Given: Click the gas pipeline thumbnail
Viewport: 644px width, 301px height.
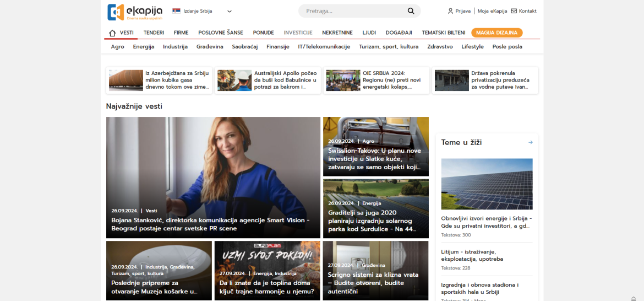Looking at the screenshot, I should [x=126, y=80].
